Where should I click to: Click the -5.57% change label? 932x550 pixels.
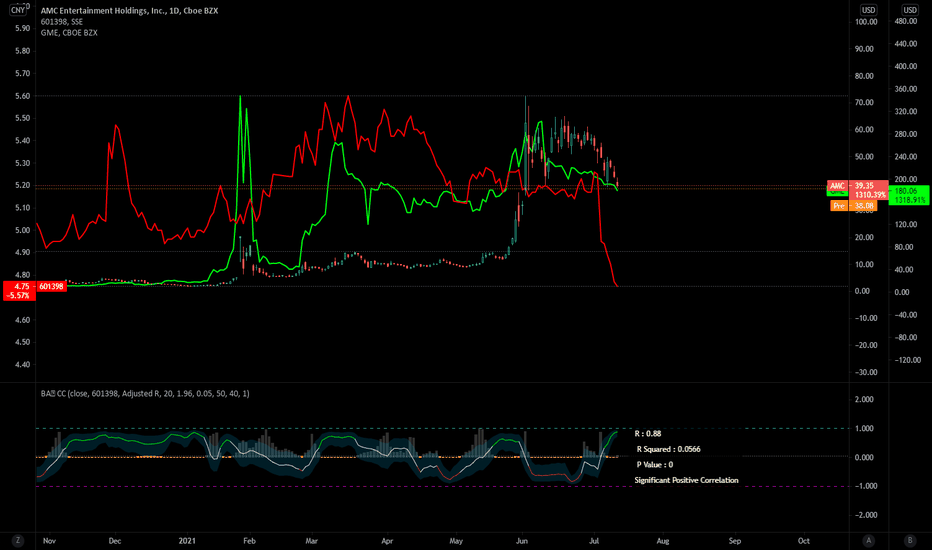coord(19,296)
